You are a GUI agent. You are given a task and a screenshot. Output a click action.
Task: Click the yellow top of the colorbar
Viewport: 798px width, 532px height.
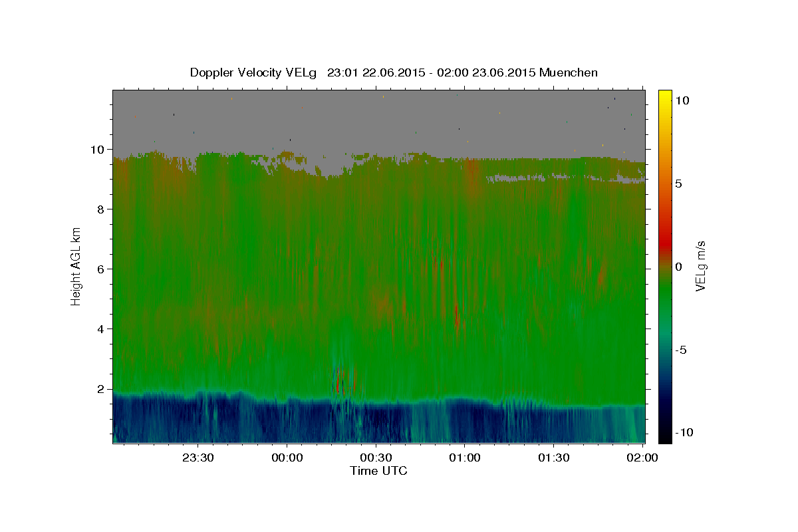665,96
